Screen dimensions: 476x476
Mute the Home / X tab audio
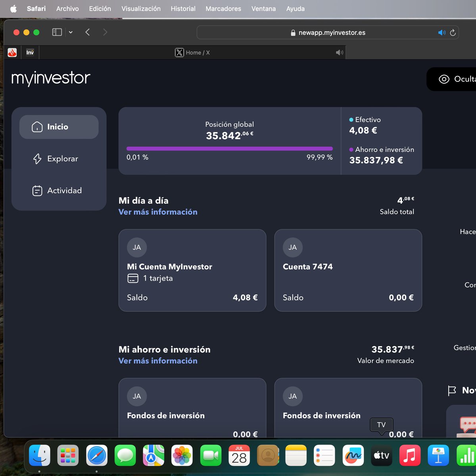(x=340, y=52)
